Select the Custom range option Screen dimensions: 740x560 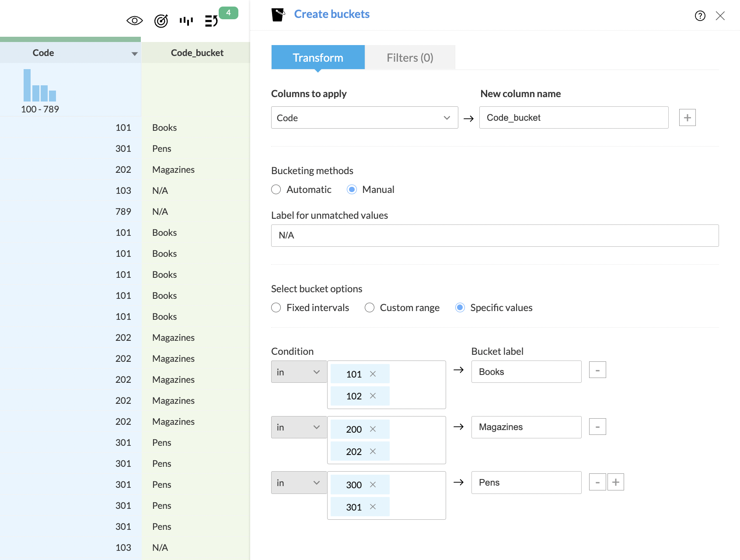pos(370,308)
